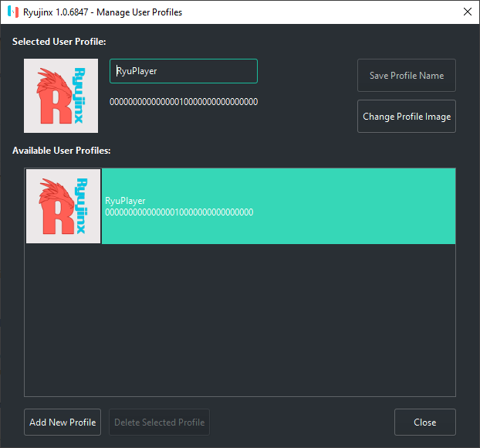Screen dimensions: 480x448
Task: Click the Ryujinx logo icon in title bar
Action: coord(13,12)
